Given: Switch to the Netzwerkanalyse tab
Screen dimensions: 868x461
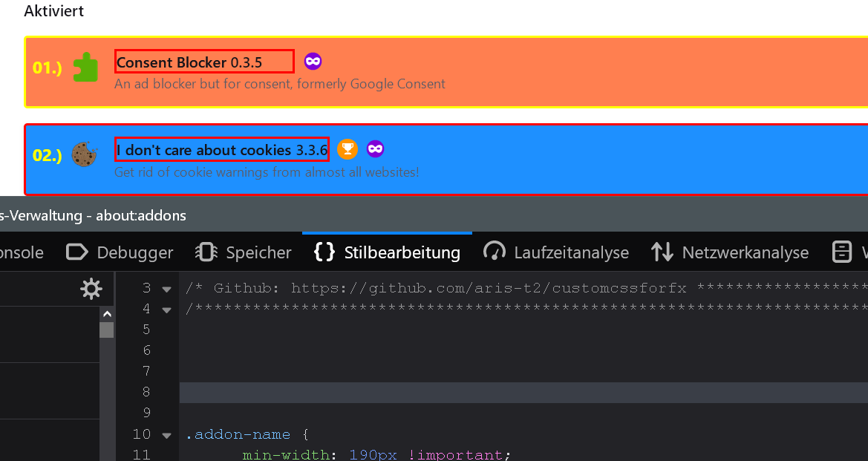Looking at the screenshot, I should point(730,252).
